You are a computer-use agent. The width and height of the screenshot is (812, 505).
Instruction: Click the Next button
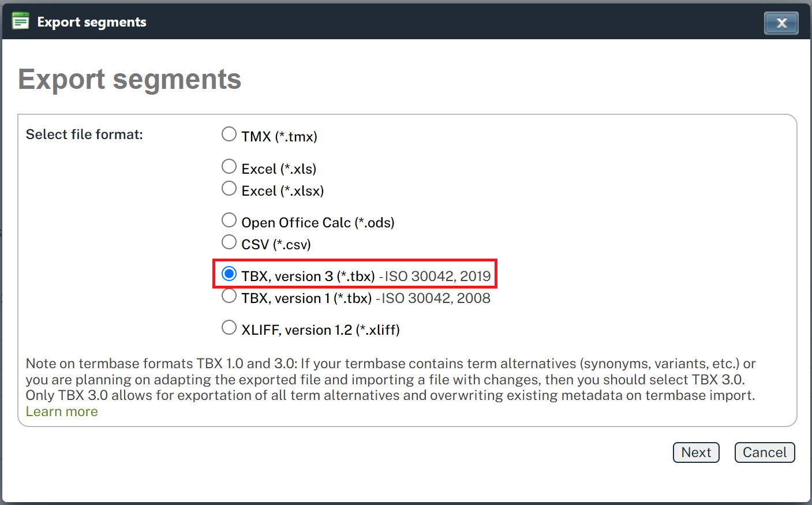(696, 452)
